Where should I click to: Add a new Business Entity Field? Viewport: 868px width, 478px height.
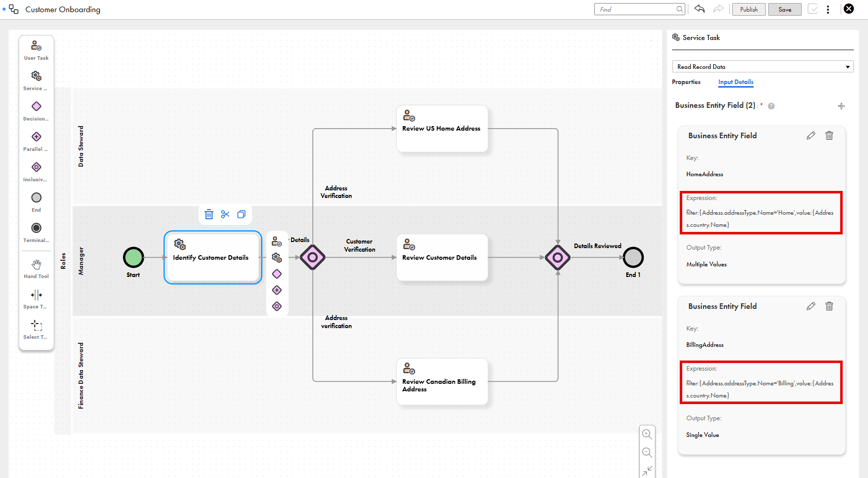841,106
